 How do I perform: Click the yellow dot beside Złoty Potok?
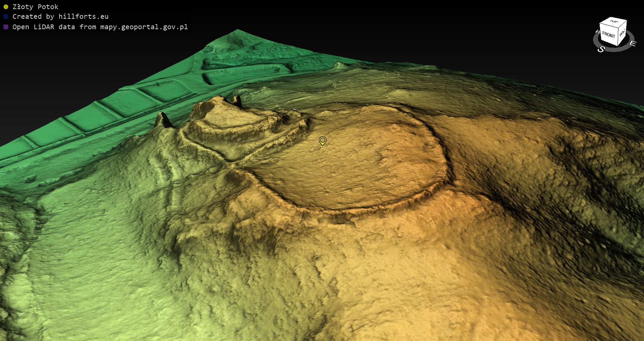click(6, 7)
